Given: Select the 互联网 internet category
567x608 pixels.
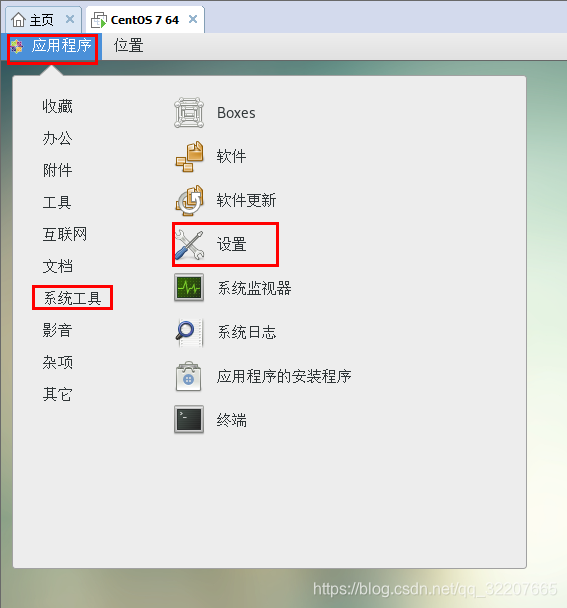Looking at the screenshot, I should 65,234.
